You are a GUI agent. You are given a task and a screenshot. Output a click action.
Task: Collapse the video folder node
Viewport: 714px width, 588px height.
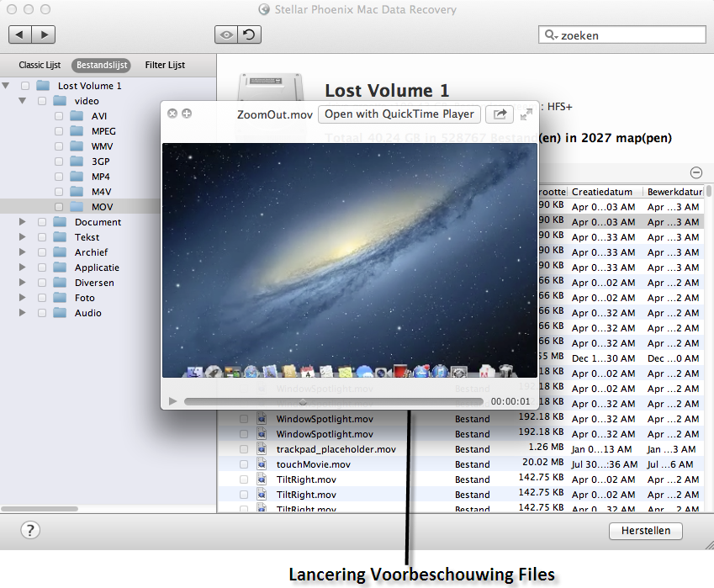click(23, 101)
